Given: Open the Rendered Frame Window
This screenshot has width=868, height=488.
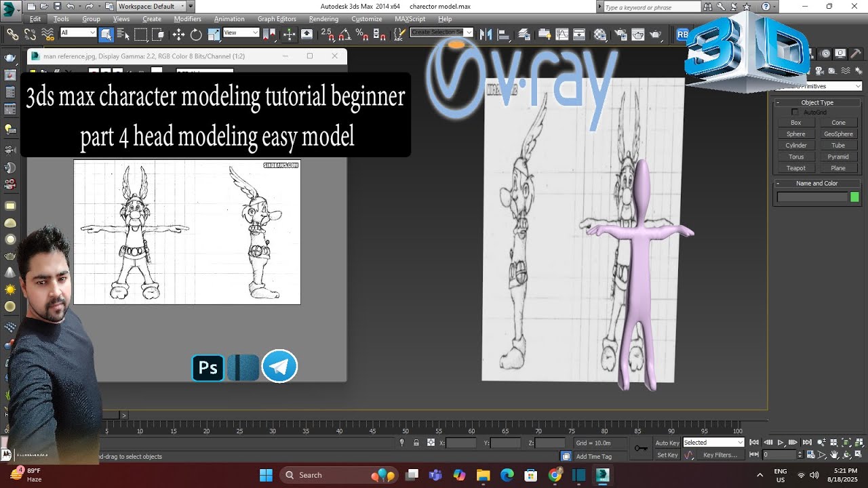Looking at the screenshot, I should pyautogui.click(x=638, y=34).
